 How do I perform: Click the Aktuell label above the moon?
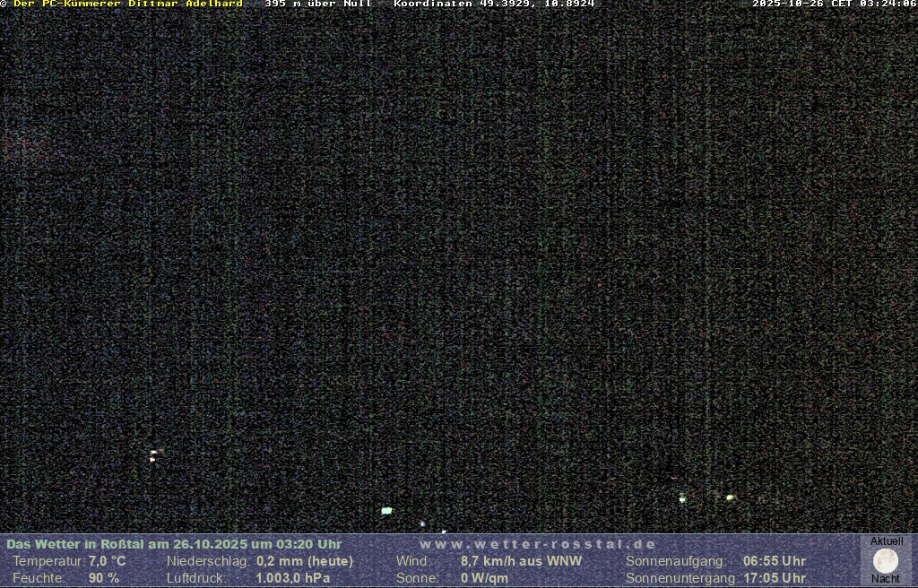tap(887, 541)
